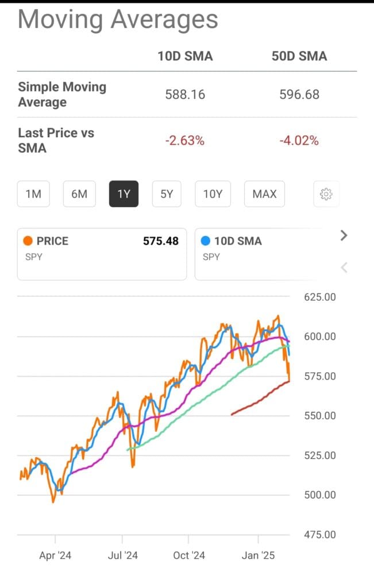Click the blue 10D SMA legend dot
This screenshot has width=374, height=588.
point(206,241)
